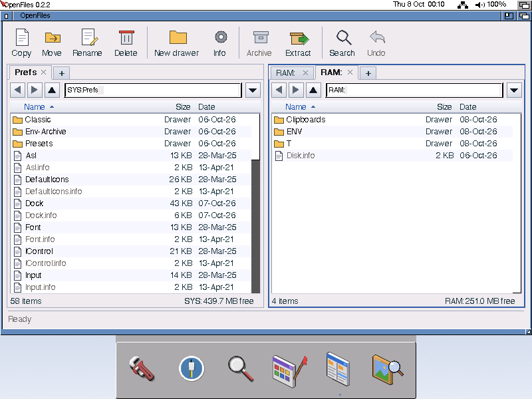The width and height of the screenshot is (532, 399).
Task: Close the first RAM: tab
Action: tap(305, 72)
